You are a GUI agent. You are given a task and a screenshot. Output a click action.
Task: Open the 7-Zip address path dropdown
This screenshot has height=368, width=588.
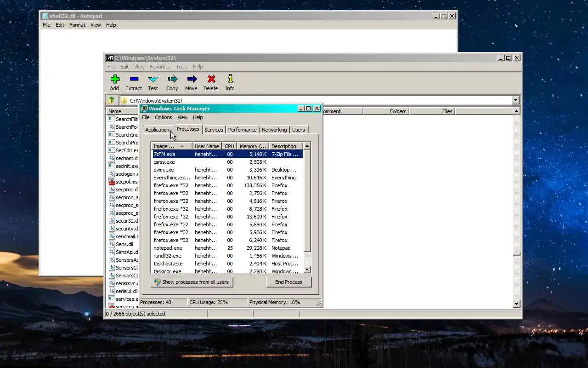(515, 100)
